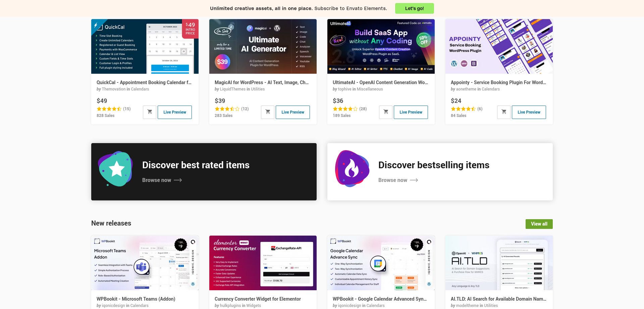644x309 pixels.
Task: Add Appointy booking plugin to cart
Action: pos(504,112)
